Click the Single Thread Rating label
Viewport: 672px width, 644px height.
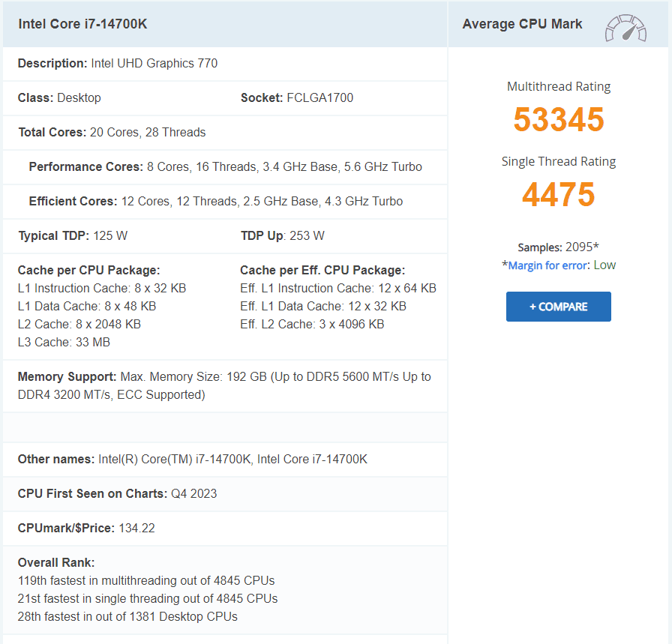tap(559, 161)
